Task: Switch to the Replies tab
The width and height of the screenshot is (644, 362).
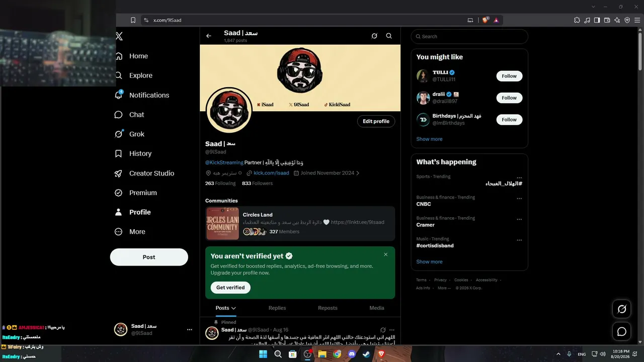Action: (277, 308)
